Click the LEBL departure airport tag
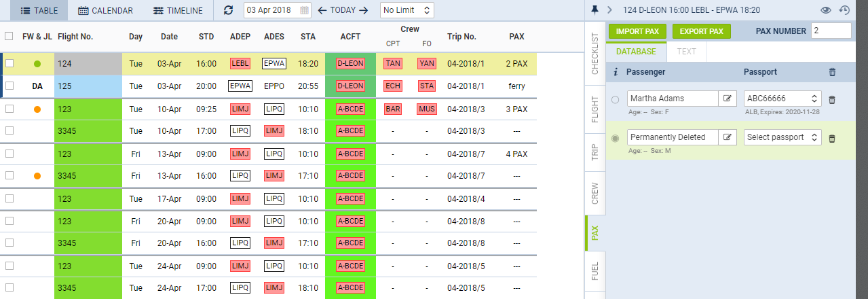The image size is (868, 299). (x=240, y=64)
